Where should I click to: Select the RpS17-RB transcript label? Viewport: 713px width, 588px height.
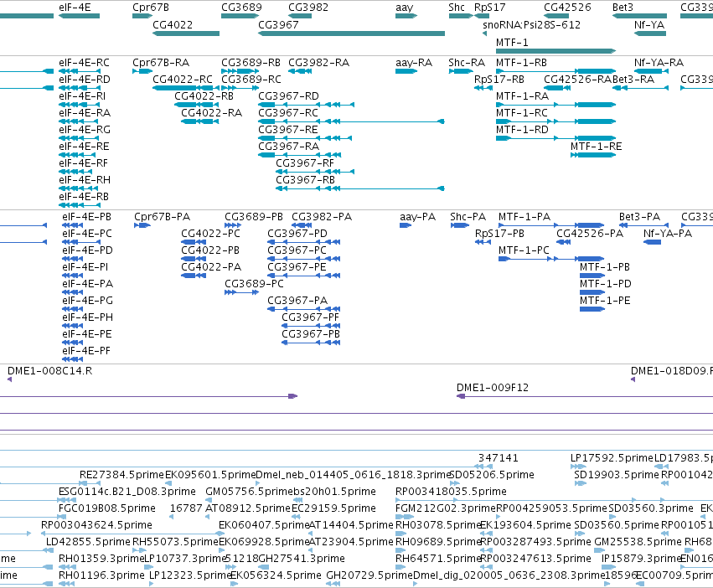[x=499, y=79]
